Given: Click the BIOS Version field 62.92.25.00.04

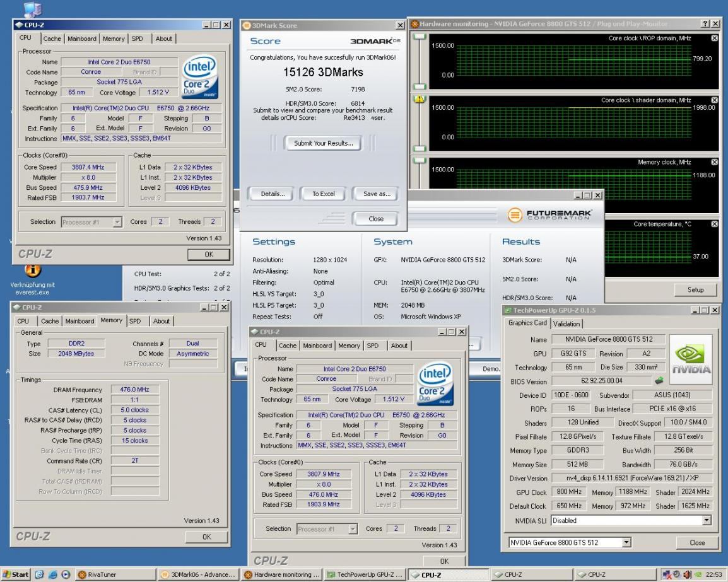Looking at the screenshot, I should [x=601, y=381].
